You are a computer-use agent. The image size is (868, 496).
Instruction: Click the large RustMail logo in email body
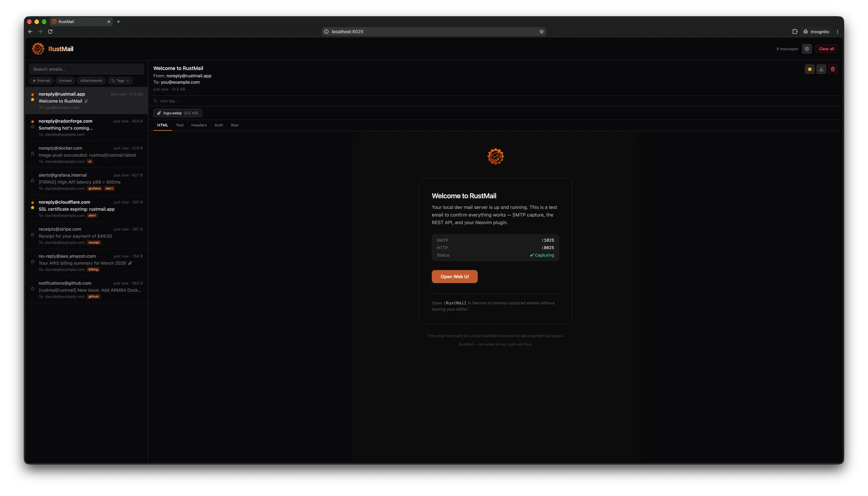pyautogui.click(x=496, y=157)
